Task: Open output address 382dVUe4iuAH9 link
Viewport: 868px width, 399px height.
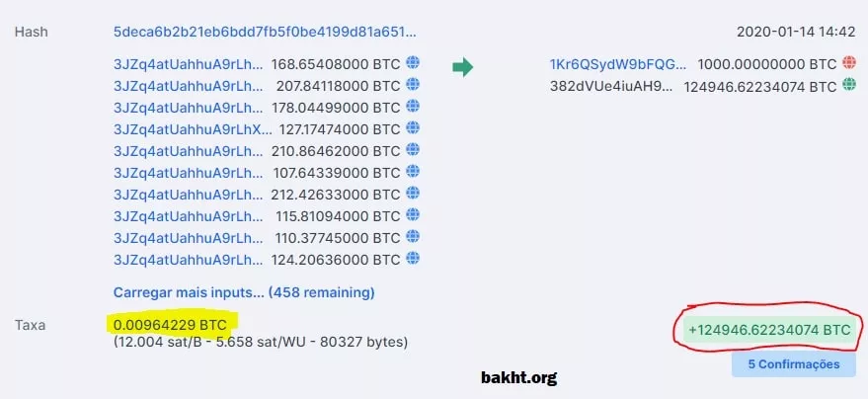Action: click(x=612, y=86)
